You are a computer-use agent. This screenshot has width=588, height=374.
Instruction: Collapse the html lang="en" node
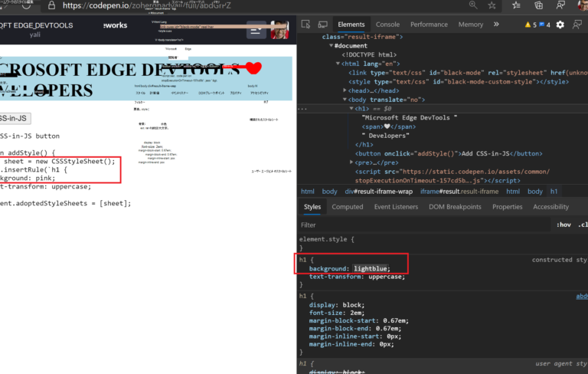tap(338, 64)
